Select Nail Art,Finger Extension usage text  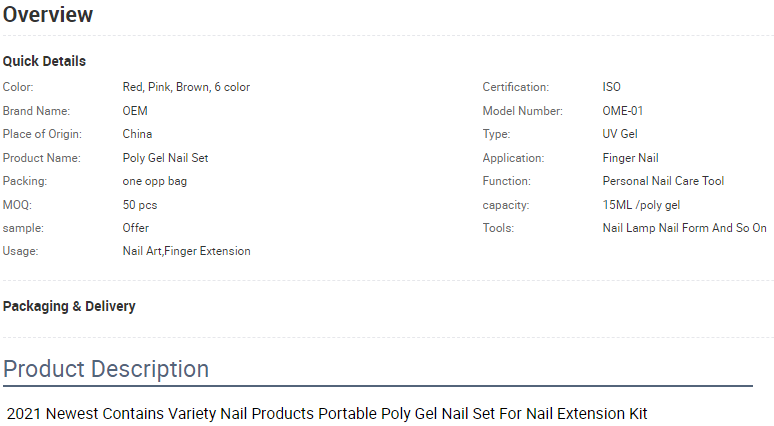[187, 251]
